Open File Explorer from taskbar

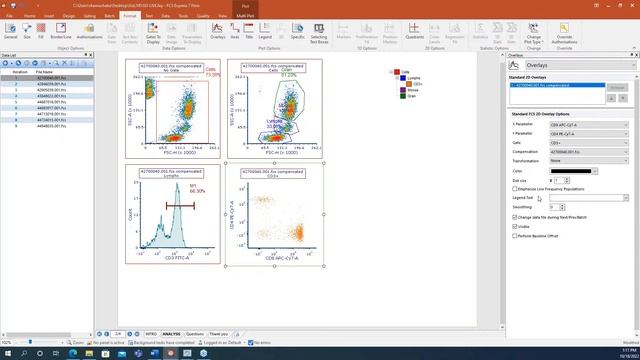coord(89,353)
